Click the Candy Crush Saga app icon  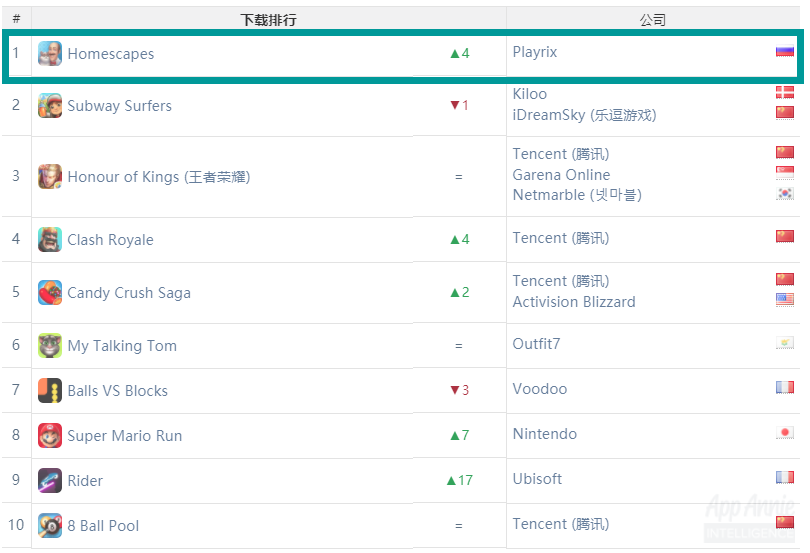50,293
